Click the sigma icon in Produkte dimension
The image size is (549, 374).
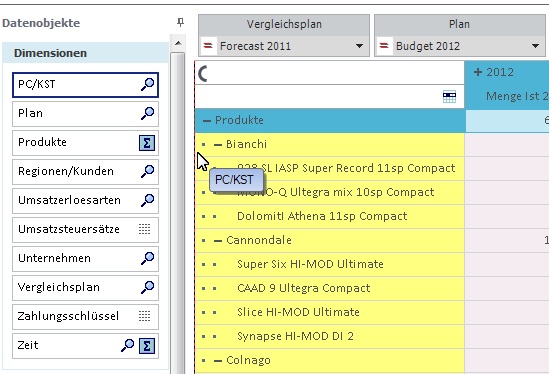click(147, 143)
